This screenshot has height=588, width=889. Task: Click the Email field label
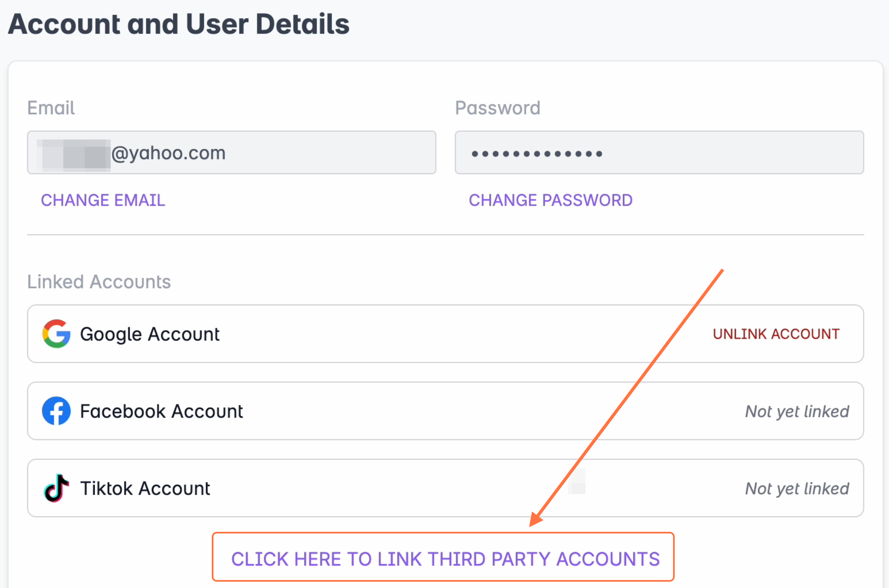(51, 108)
